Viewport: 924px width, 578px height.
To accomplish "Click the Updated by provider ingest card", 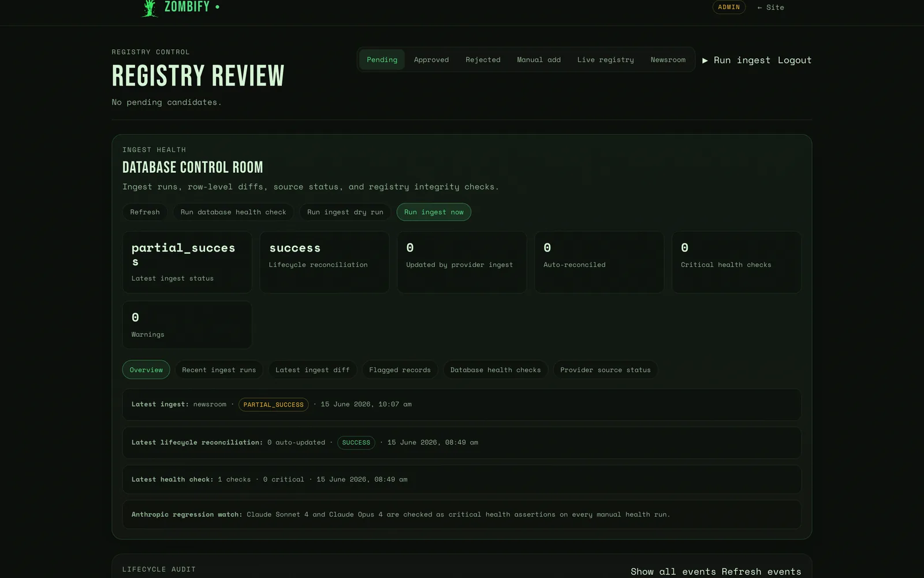I will (462, 262).
